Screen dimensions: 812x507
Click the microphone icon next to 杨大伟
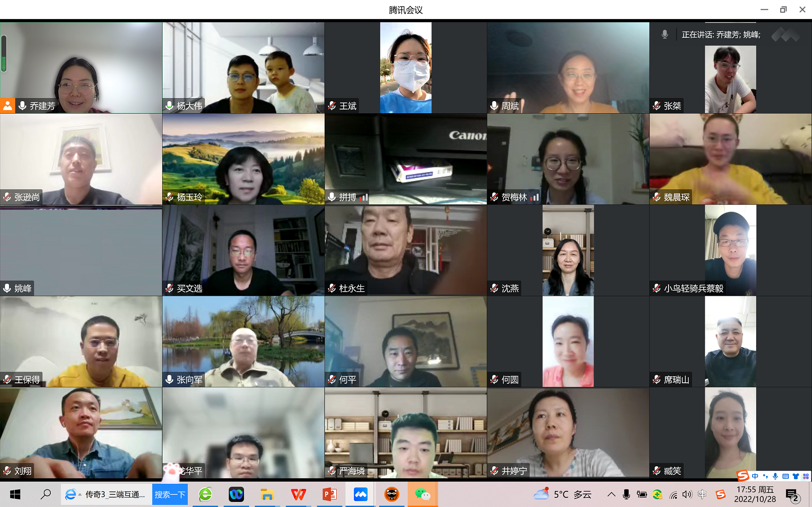point(170,106)
